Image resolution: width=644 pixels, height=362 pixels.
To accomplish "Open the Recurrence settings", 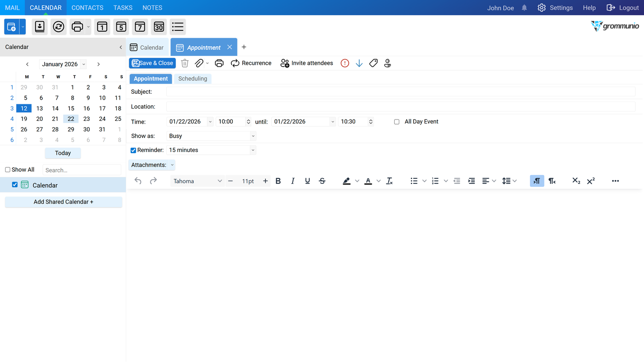I will 251,63.
